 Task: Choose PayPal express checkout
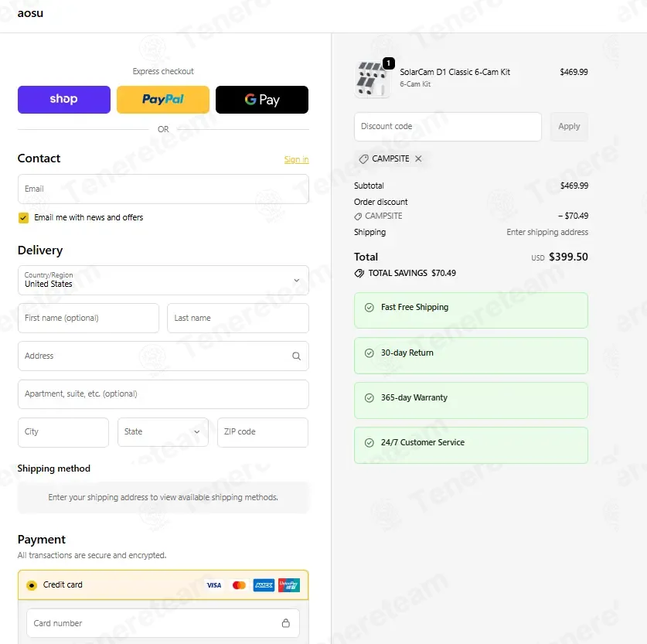click(x=163, y=100)
